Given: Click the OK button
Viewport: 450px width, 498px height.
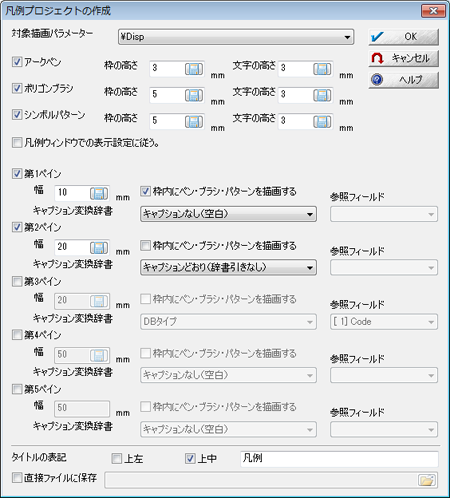Looking at the screenshot, I should pos(404,37).
